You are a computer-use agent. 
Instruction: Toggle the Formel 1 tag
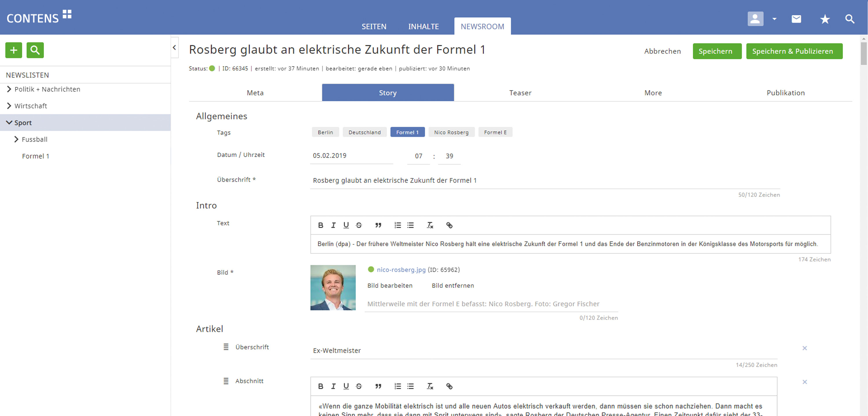(407, 132)
